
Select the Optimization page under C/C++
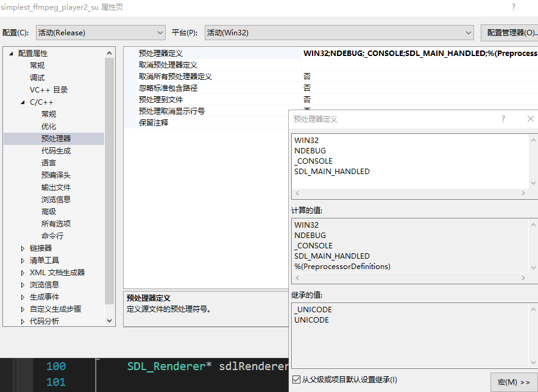click(x=49, y=126)
